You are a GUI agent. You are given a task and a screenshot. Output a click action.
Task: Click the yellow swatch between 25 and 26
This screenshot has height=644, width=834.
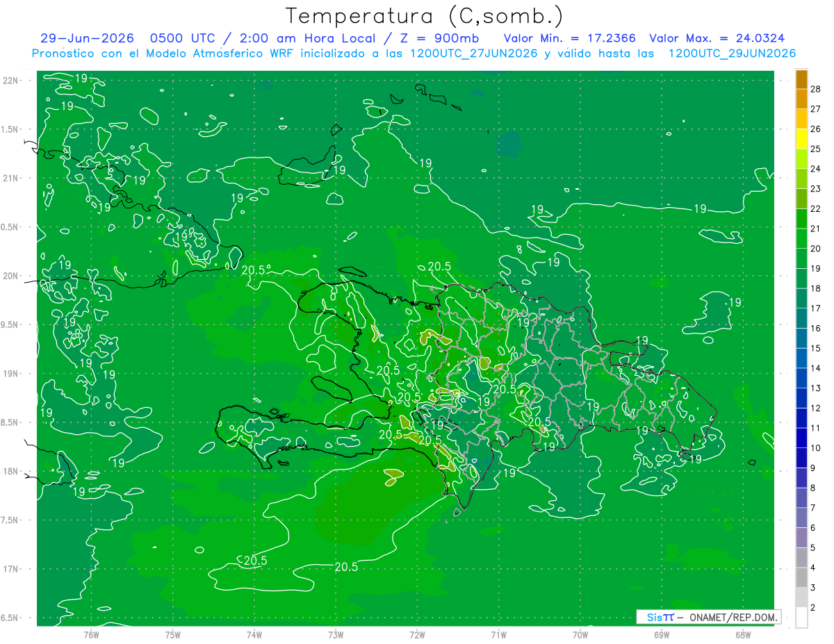801,139
